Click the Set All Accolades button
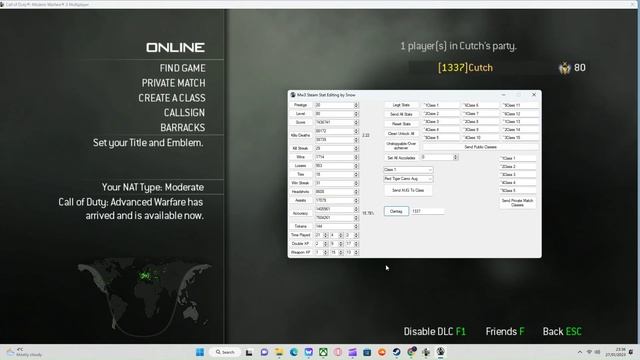 pyautogui.click(x=401, y=158)
